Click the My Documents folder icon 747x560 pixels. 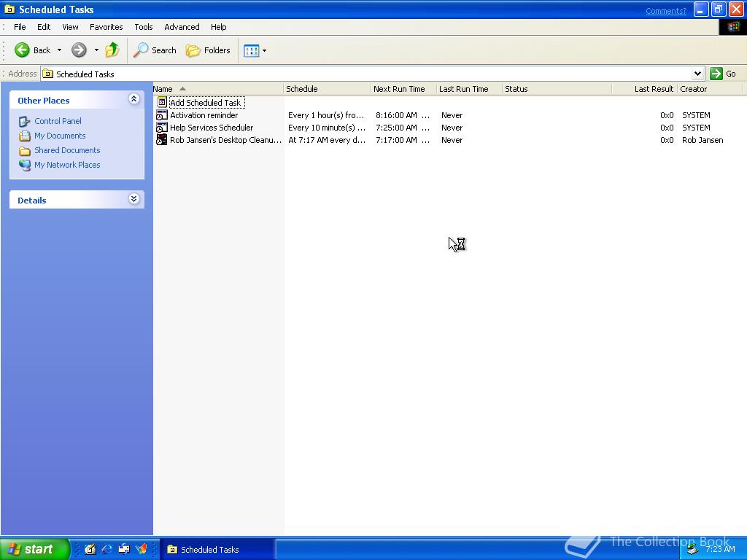25,136
